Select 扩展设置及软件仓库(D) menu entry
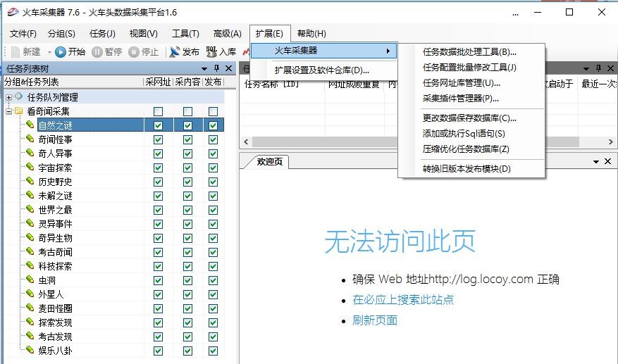This screenshot has height=364, width=618. click(323, 70)
